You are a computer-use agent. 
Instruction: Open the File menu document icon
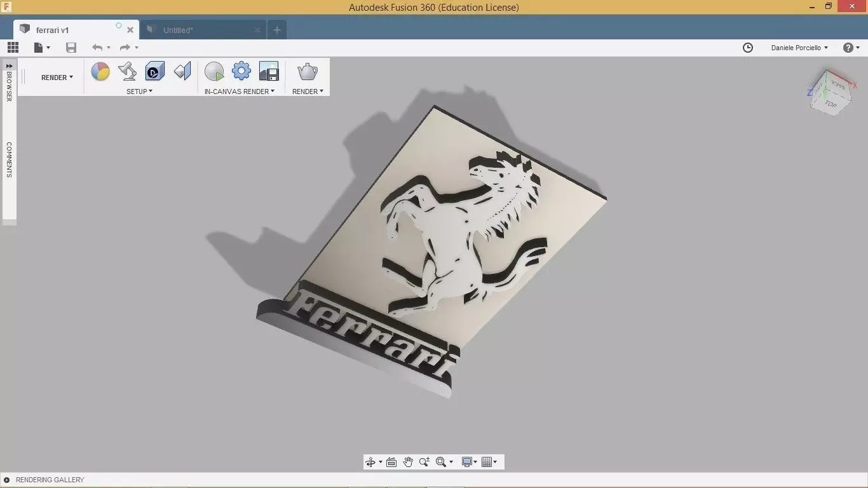pos(39,48)
